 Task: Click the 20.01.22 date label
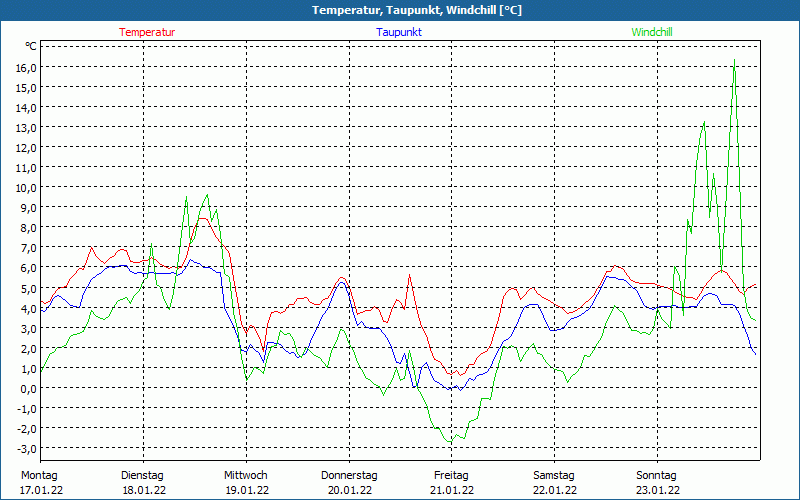(x=350, y=490)
